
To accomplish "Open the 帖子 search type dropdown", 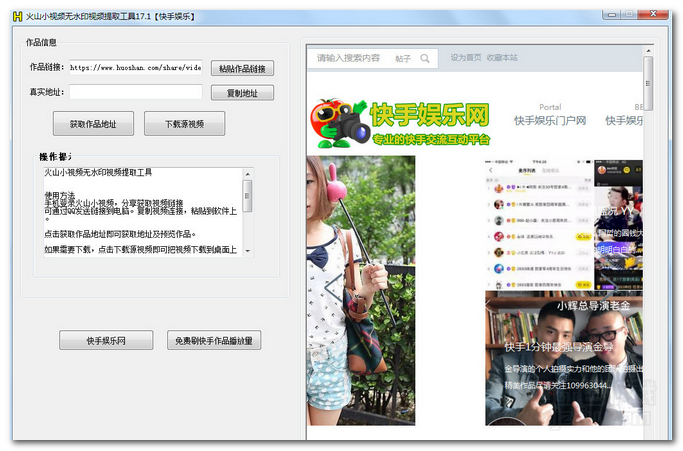I will tap(403, 58).
